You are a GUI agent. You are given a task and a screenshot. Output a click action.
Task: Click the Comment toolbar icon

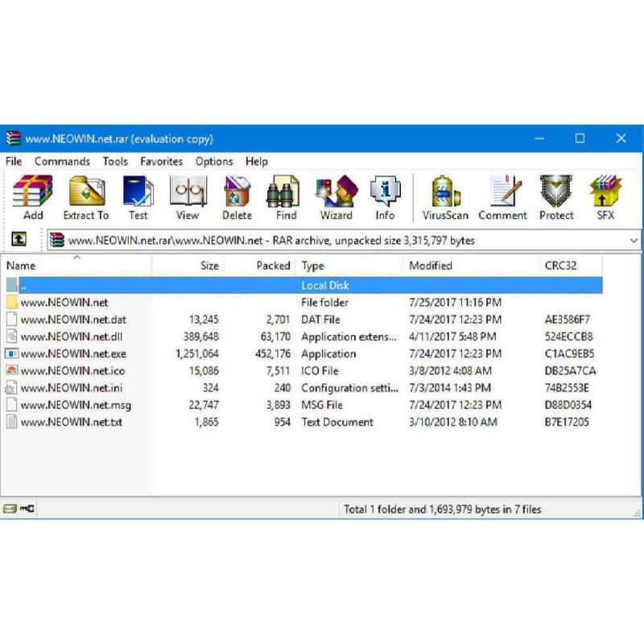(502, 193)
